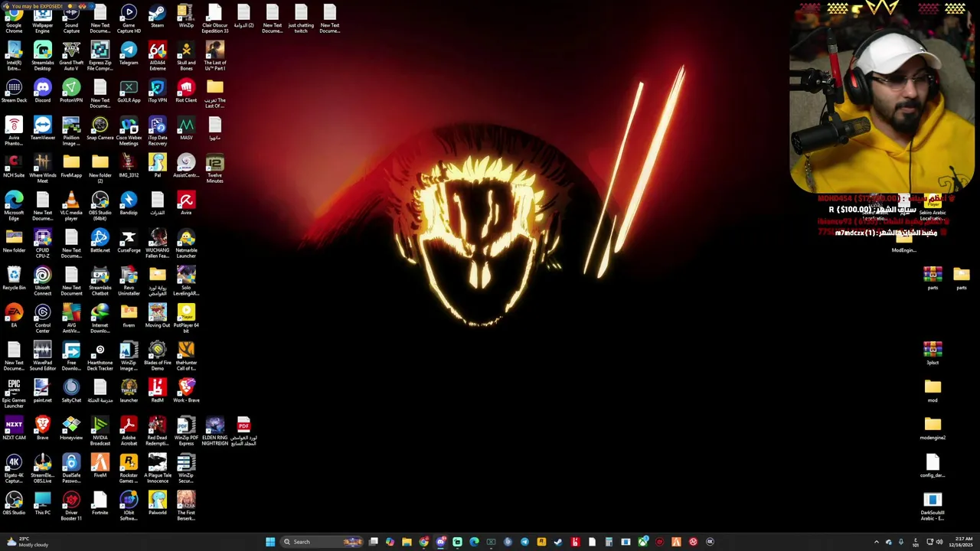Select the Telegram desktop shortcut
The height and width of the screenshot is (551, 980).
(129, 54)
